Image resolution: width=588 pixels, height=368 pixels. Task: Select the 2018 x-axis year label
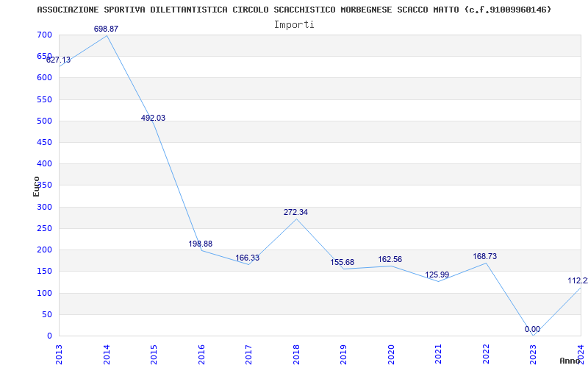296,354
